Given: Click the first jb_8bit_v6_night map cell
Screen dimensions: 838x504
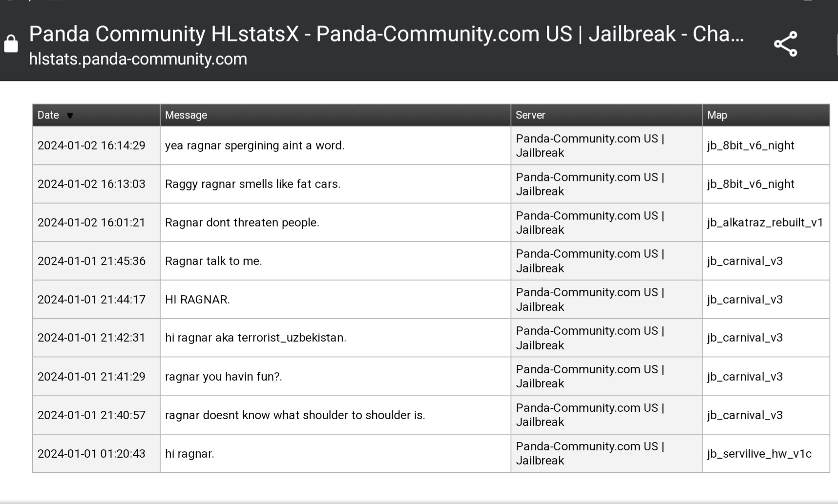Looking at the screenshot, I should (x=751, y=145).
